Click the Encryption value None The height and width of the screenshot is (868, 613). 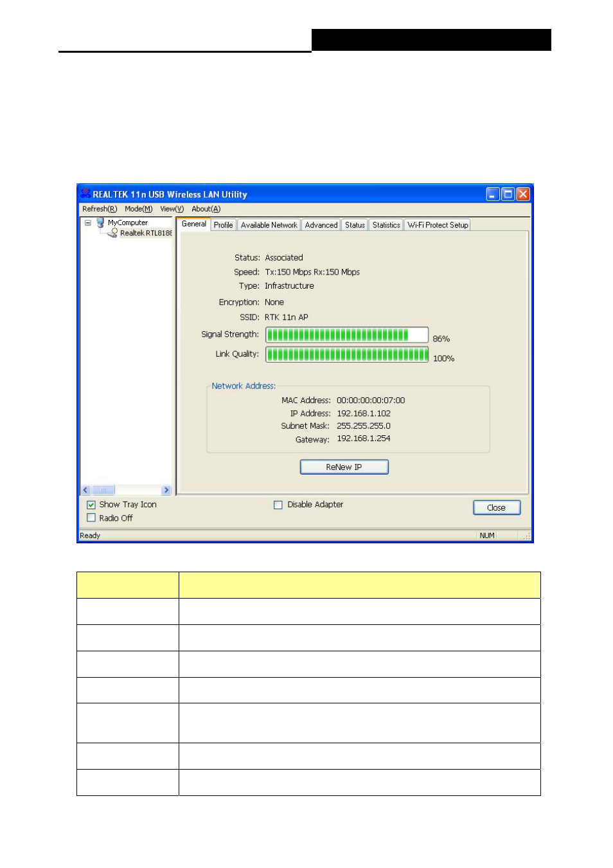[274, 302]
